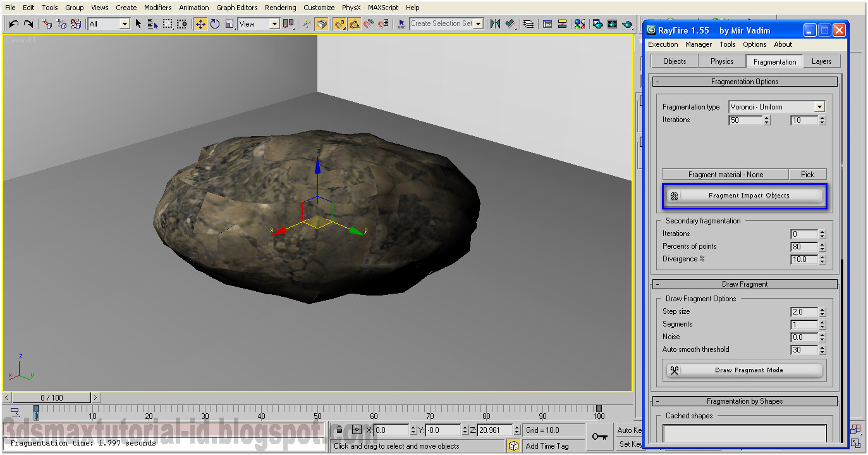Screen dimensions: 868x455
Task: Enable the 3D Snaps toggle
Action: (339, 23)
